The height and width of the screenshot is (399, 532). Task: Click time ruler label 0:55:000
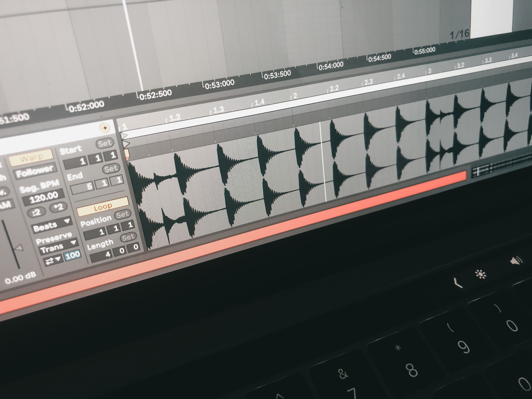point(424,51)
